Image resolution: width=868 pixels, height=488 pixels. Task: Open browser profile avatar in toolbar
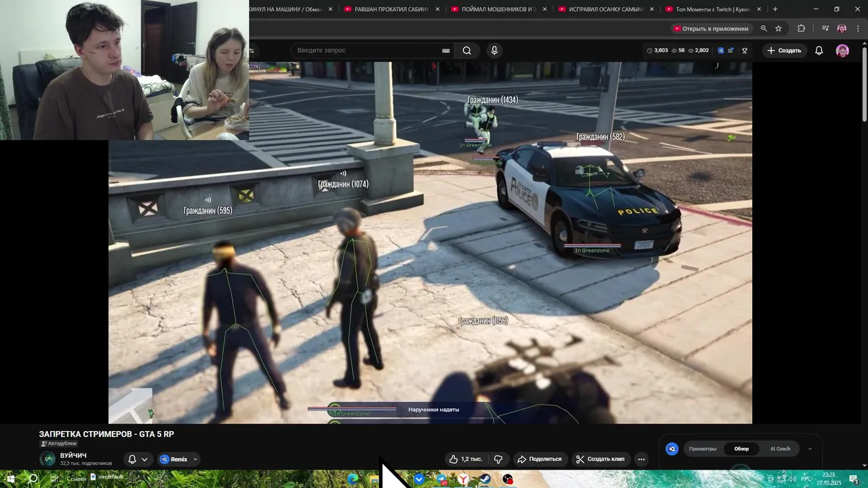click(842, 28)
